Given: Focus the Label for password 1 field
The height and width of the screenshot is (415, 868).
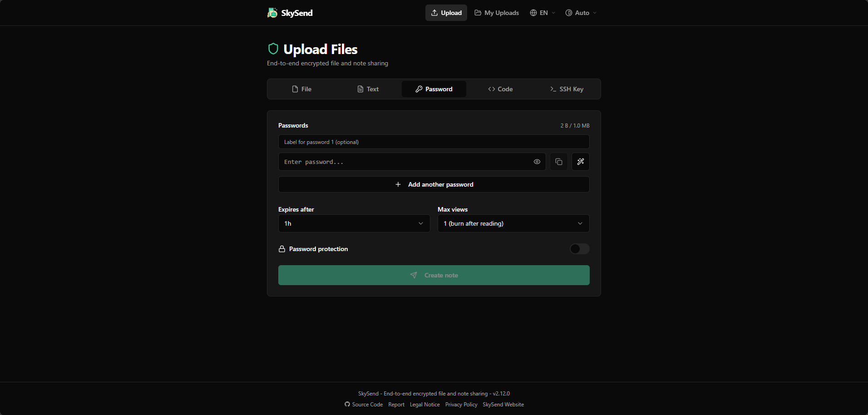Looking at the screenshot, I should (x=434, y=142).
